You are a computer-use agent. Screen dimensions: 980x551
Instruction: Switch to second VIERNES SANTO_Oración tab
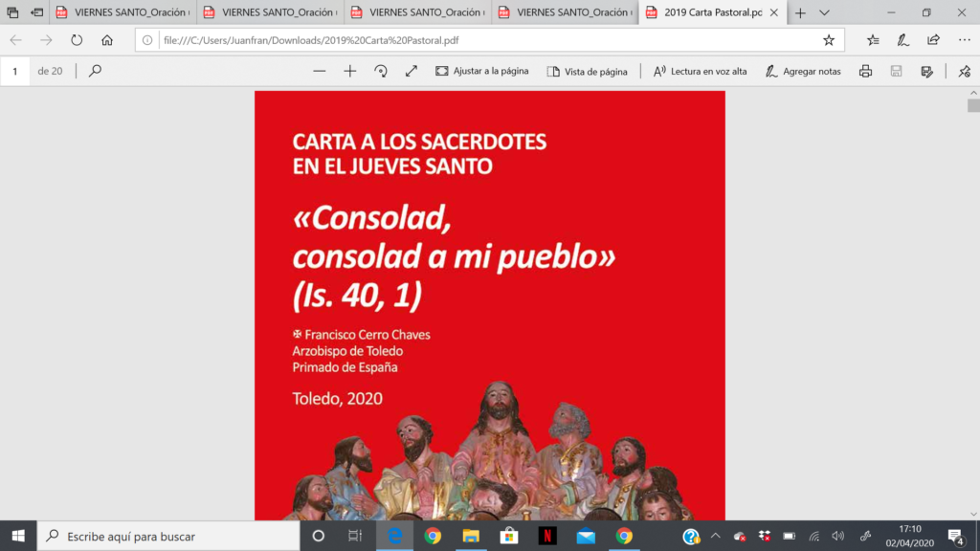click(x=271, y=12)
